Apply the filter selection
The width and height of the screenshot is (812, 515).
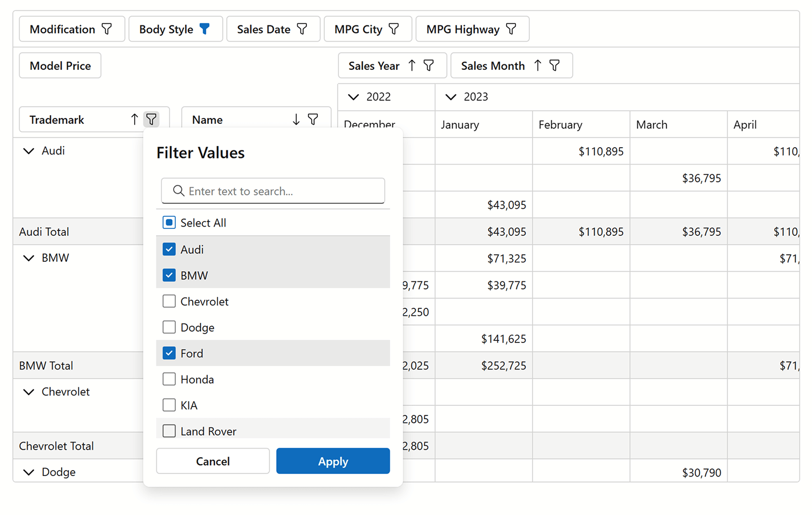pos(332,461)
